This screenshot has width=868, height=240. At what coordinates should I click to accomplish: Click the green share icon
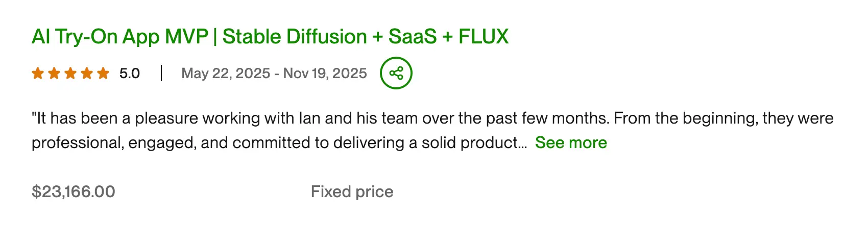(396, 73)
